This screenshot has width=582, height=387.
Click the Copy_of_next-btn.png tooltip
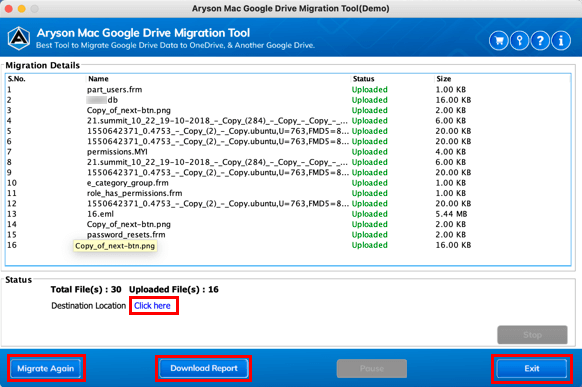[115, 246]
